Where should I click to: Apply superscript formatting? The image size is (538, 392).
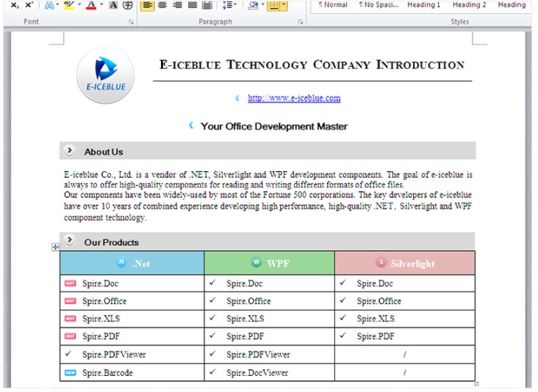click(x=29, y=5)
